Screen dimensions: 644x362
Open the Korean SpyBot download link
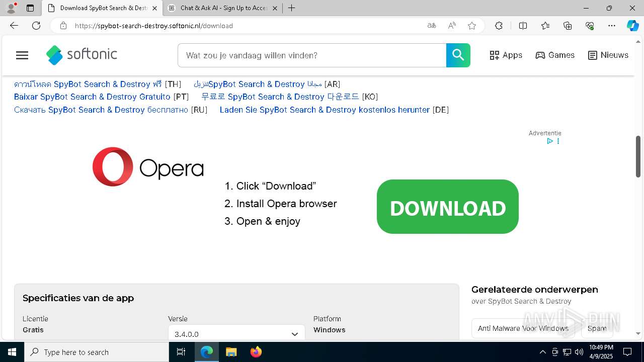pos(280,97)
